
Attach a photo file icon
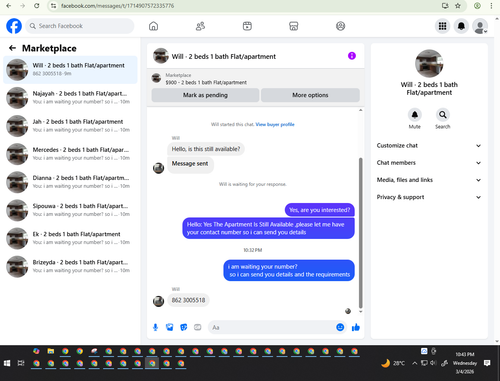coord(169,327)
